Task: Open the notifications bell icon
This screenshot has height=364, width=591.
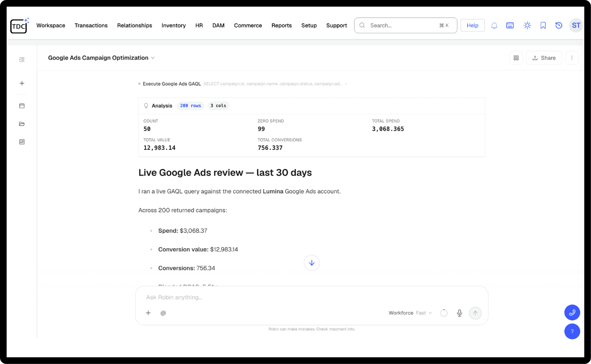Action: pyautogui.click(x=494, y=25)
